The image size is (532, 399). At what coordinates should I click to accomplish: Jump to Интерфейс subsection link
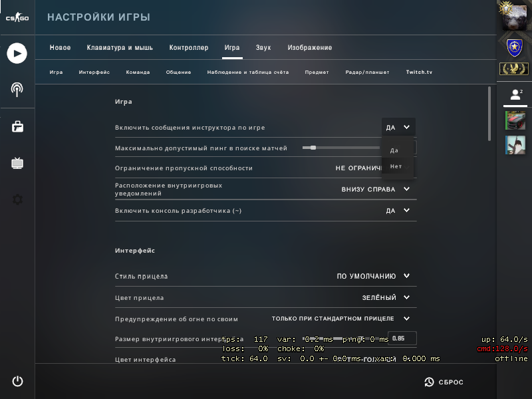coord(94,72)
